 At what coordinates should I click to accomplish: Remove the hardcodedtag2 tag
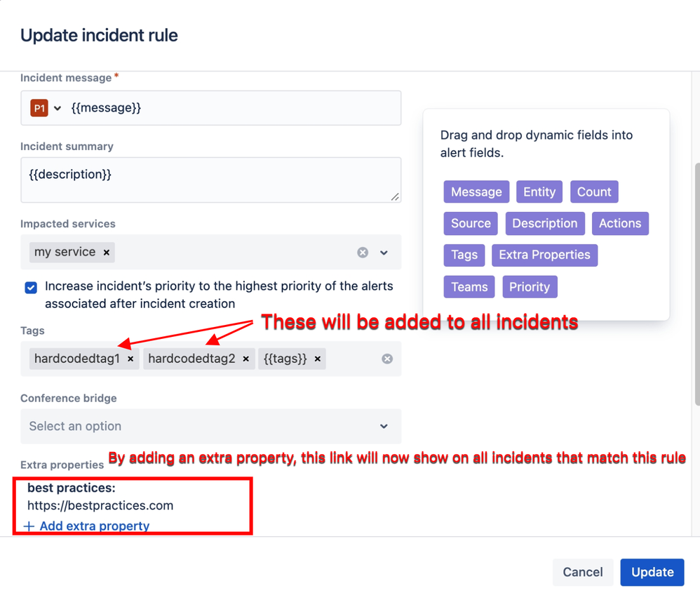click(x=245, y=359)
